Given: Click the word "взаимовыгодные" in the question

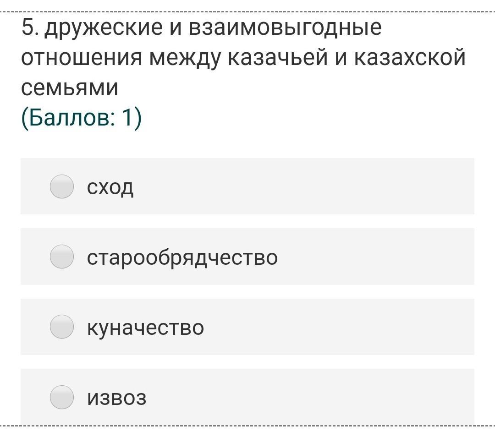Looking at the screenshot, I should click(x=285, y=28).
